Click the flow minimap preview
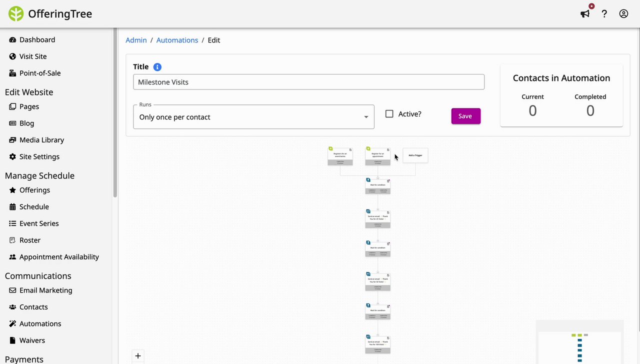 [579, 345]
